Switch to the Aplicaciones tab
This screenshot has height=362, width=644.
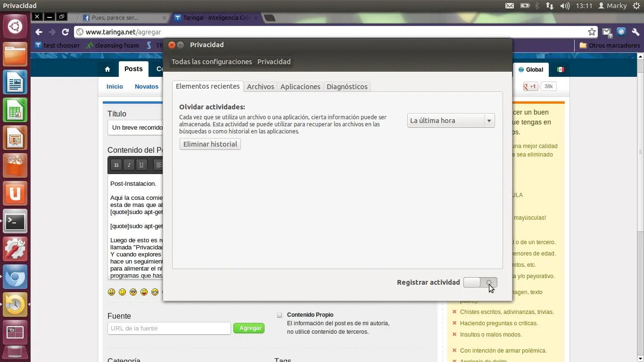[x=300, y=87]
